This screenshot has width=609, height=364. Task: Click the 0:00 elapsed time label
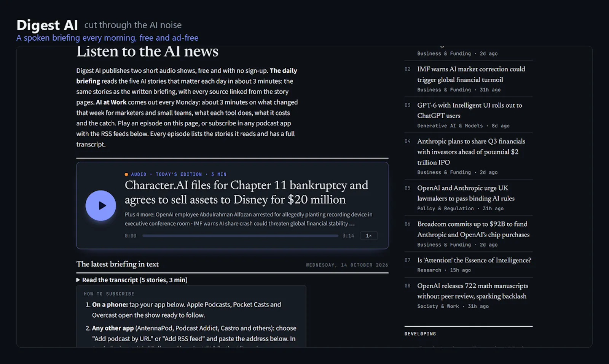131,236
